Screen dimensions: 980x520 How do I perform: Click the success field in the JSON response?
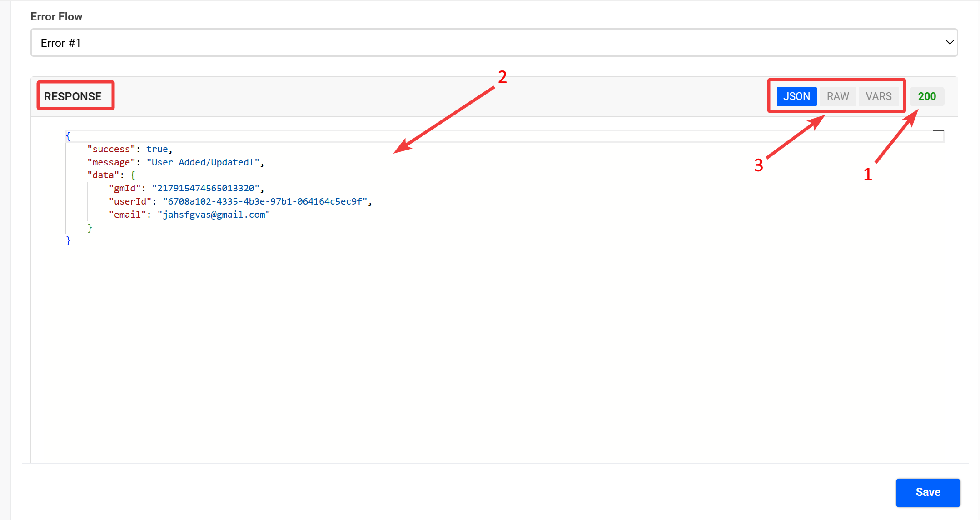[x=111, y=149]
